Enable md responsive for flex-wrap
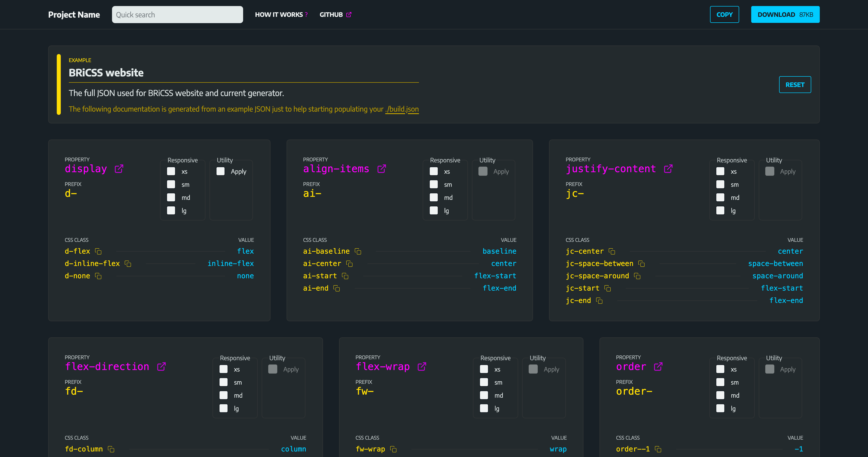This screenshot has width=868, height=457. tap(484, 395)
